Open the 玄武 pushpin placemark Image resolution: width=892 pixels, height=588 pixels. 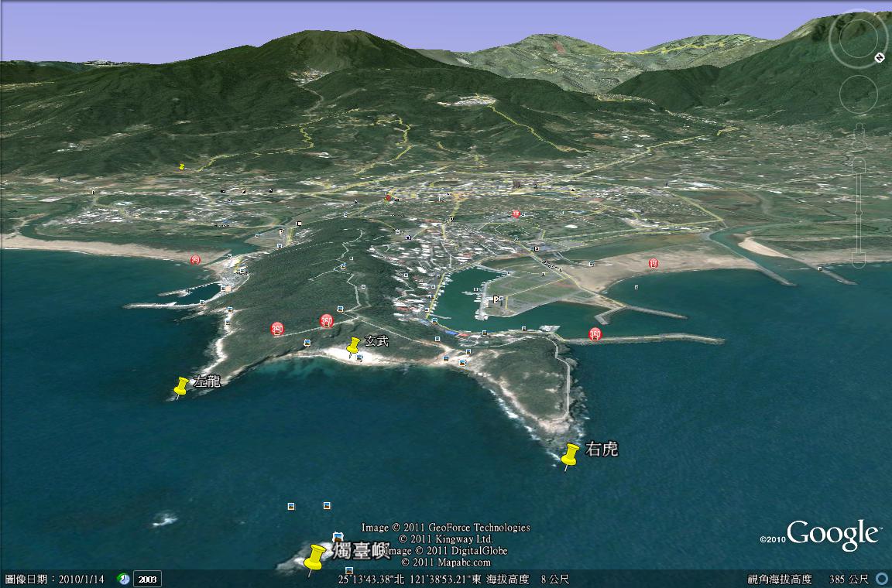coord(354,346)
